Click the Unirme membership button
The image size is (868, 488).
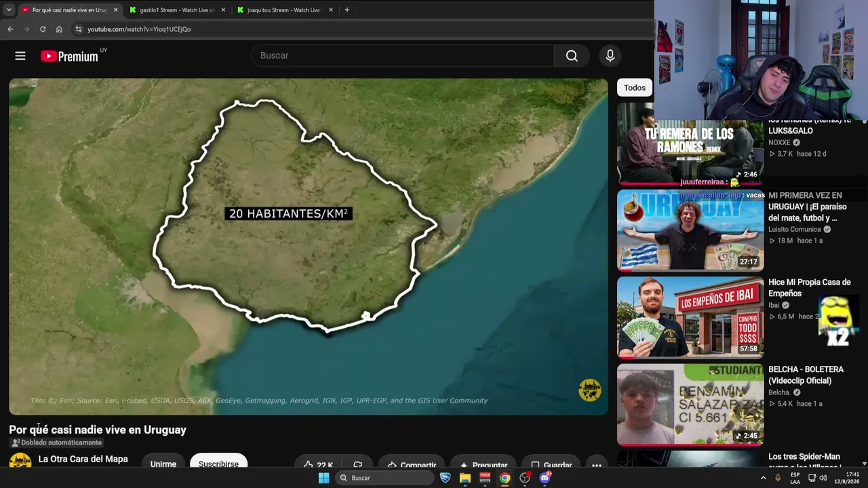point(163,464)
